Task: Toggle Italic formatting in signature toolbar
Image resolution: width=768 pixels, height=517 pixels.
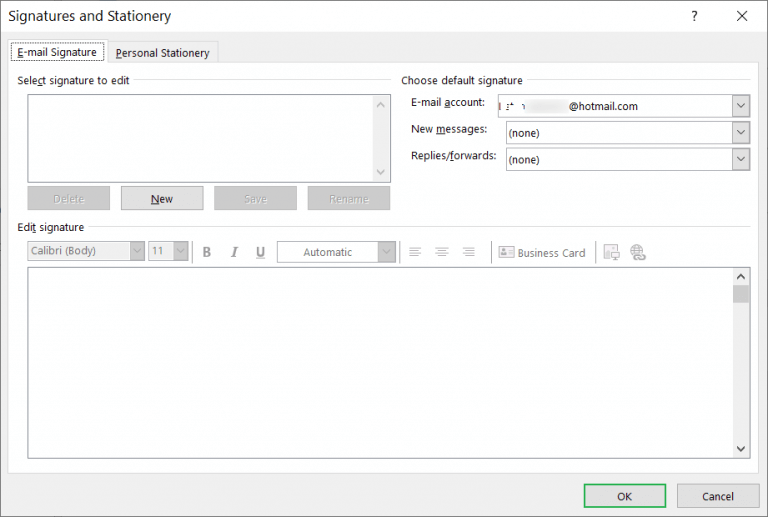Action: coord(234,252)
